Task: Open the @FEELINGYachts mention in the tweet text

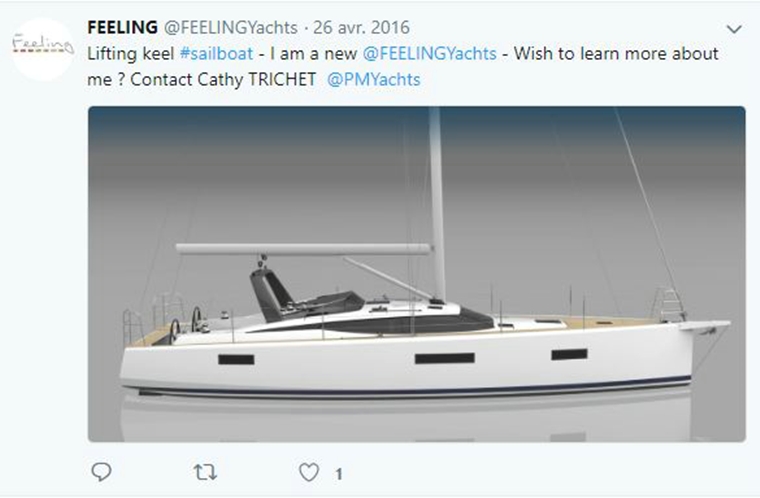Action: click(429, 53)
